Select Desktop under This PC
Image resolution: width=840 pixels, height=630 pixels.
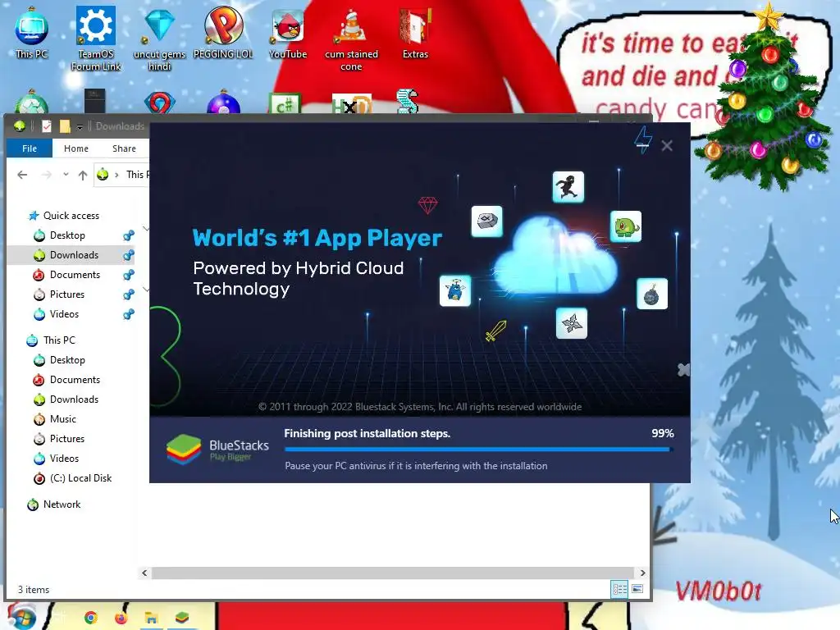[x=67, y=360]
